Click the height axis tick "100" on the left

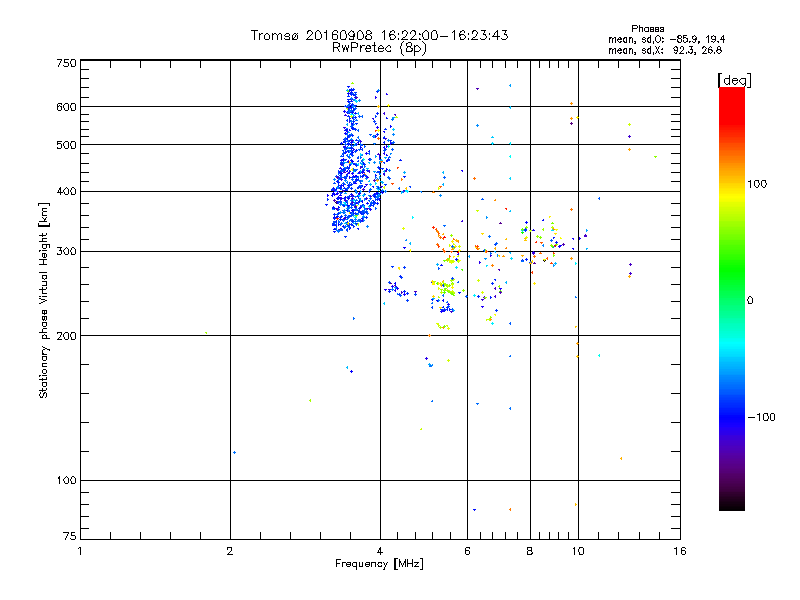(x=66, y=481)
